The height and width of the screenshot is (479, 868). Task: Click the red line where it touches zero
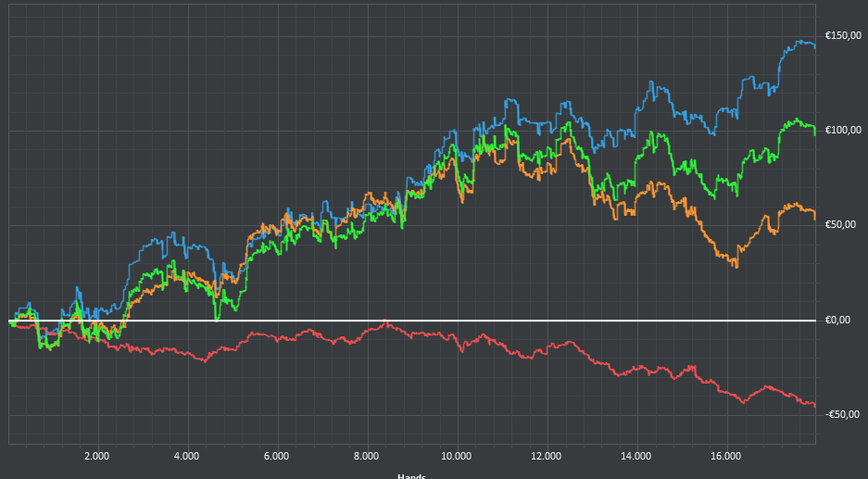pyautogui.click(x=385, y=321)
